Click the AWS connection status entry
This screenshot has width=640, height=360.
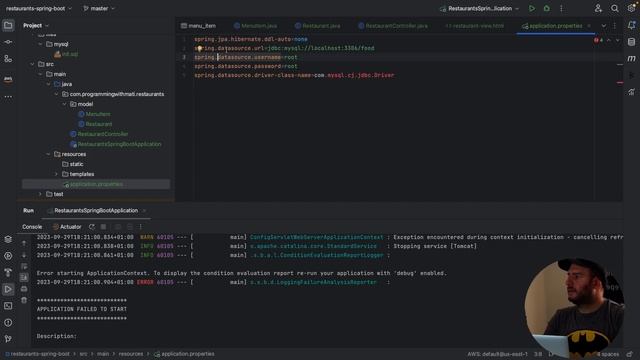click(497, 354)
